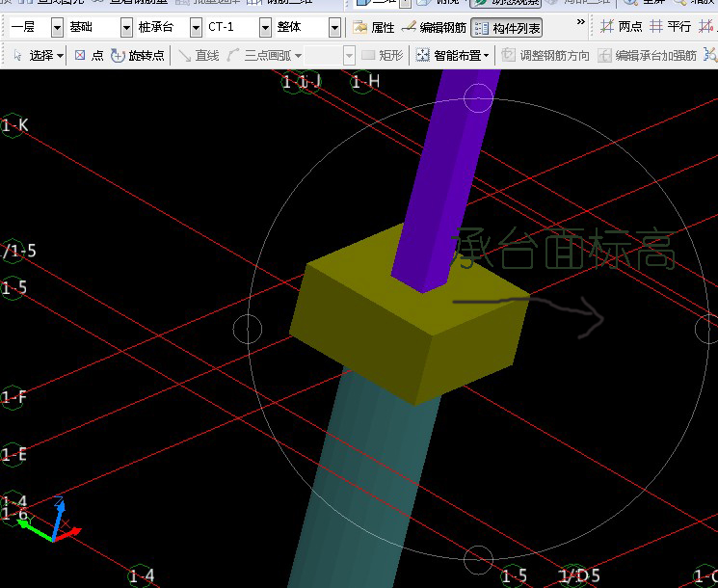Click the 1-E axis label
Image resolution: width=718 pixels, height=588 pixels.
coord(13,454)
